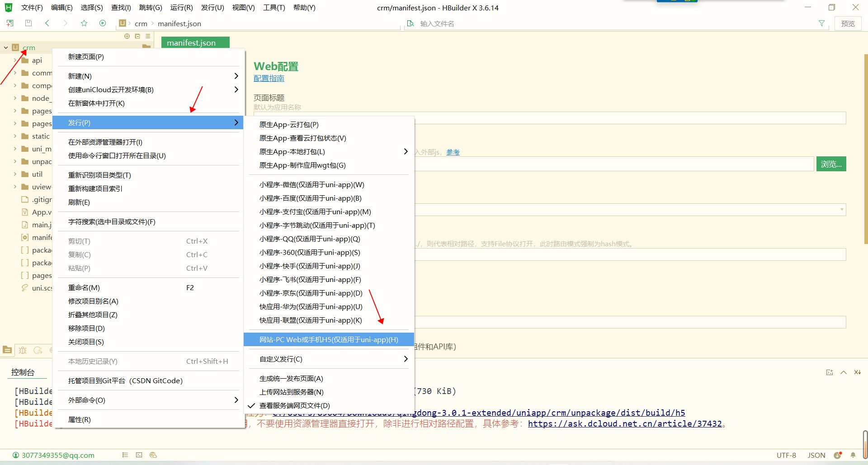
Task: Choose 原生App-云打包(P)
Action: point(329,124)
